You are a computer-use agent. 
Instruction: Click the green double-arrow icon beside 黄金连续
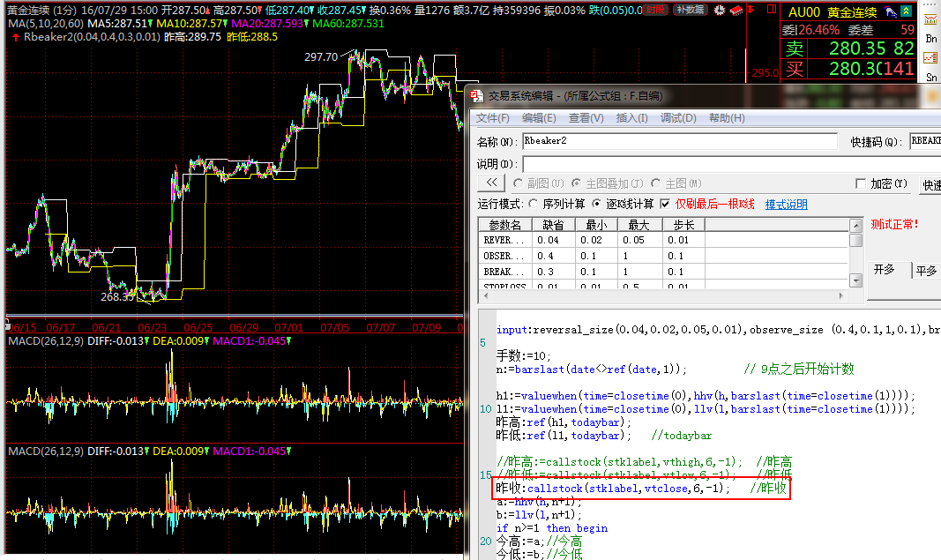tap(906, 12)
